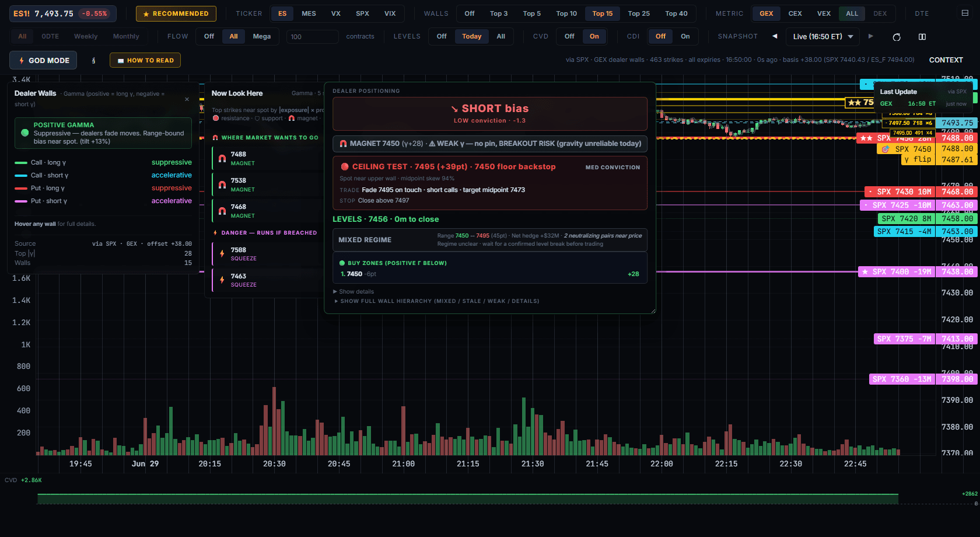980x537 pixels.
Task: Select Mega flow filter
Action: [262, 36]
